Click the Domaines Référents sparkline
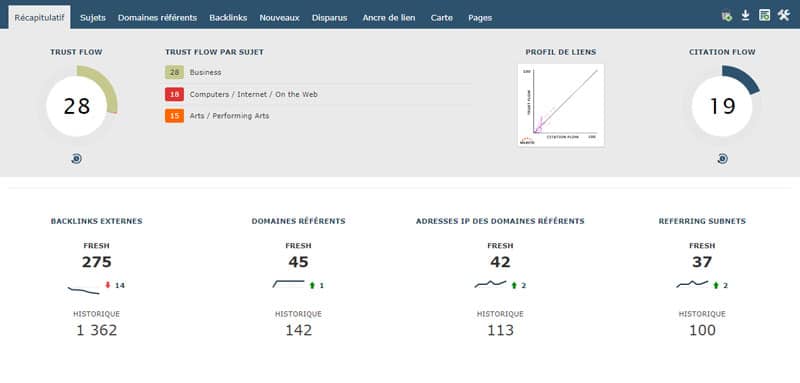This screenshot has height=383, width=800. [x=288, y=284]
